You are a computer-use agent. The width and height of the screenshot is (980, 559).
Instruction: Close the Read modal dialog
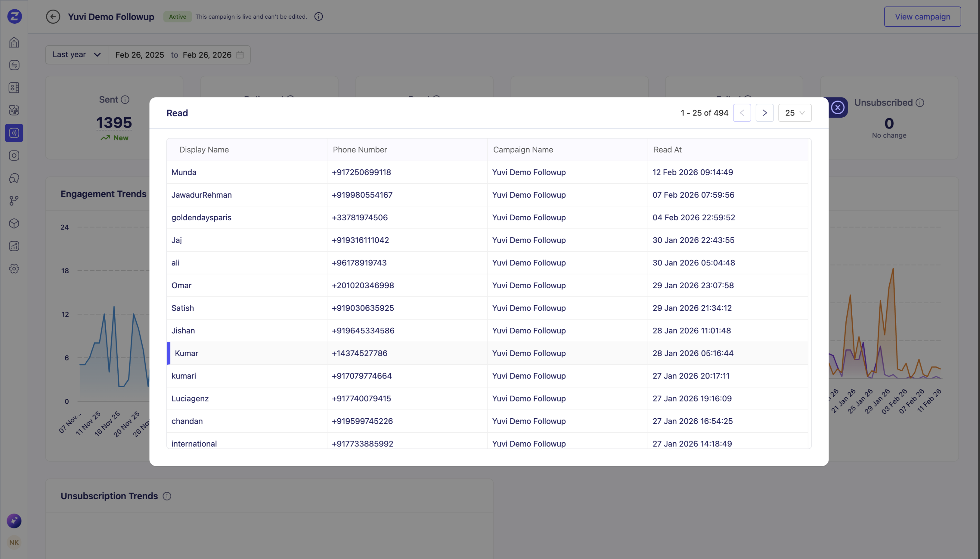837,107
